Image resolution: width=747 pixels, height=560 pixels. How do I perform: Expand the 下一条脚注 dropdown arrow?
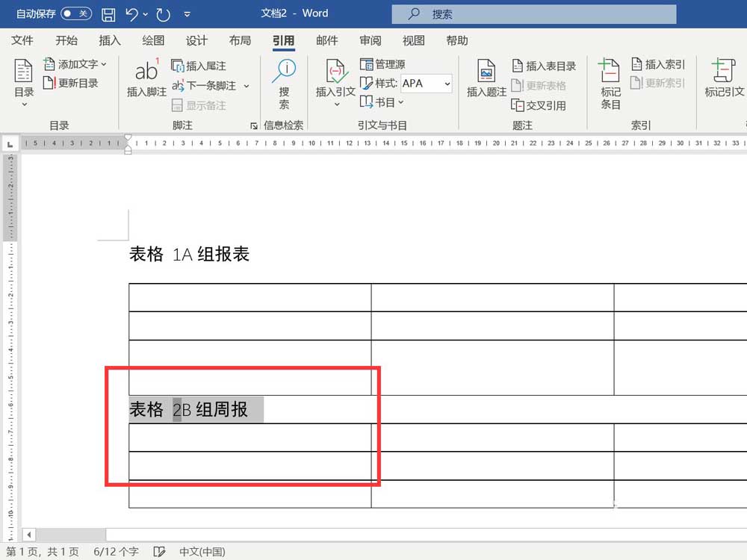point(247,86)
